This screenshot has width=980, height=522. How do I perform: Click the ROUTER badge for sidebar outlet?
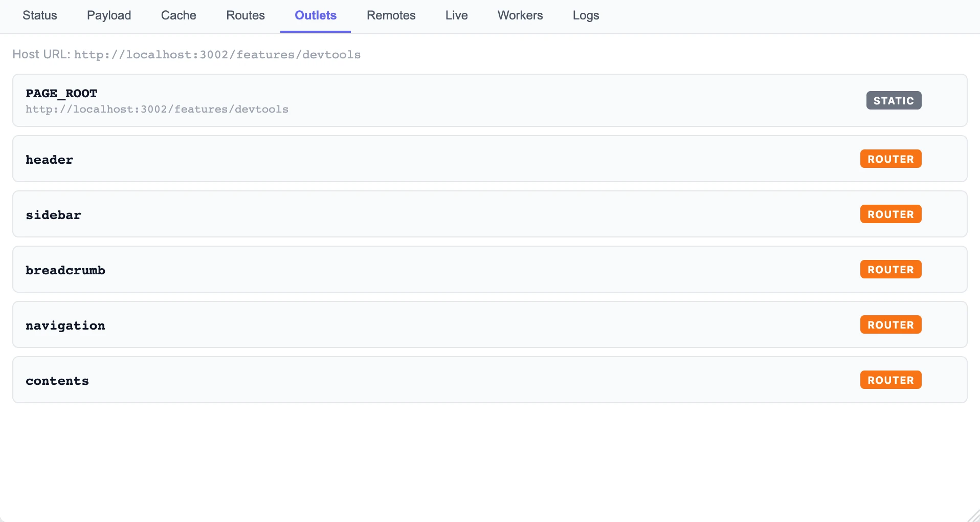[890, 214]
